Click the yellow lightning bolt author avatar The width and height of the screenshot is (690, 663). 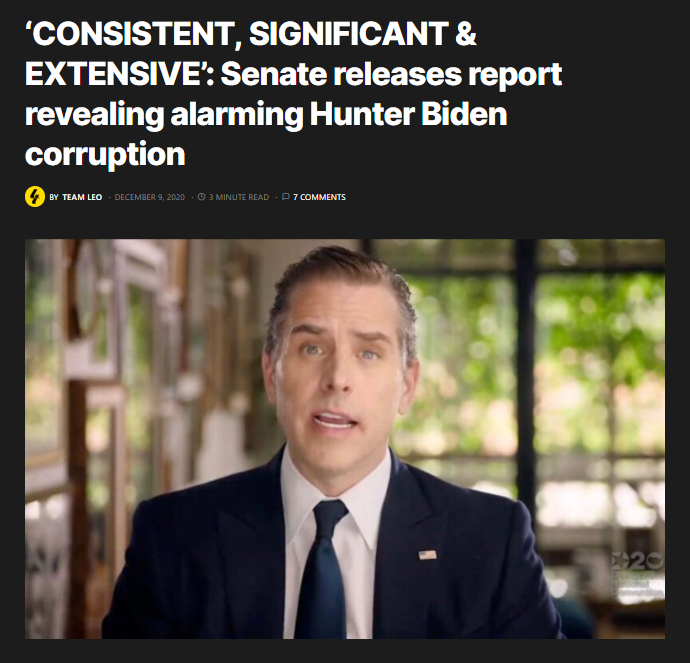35,197
